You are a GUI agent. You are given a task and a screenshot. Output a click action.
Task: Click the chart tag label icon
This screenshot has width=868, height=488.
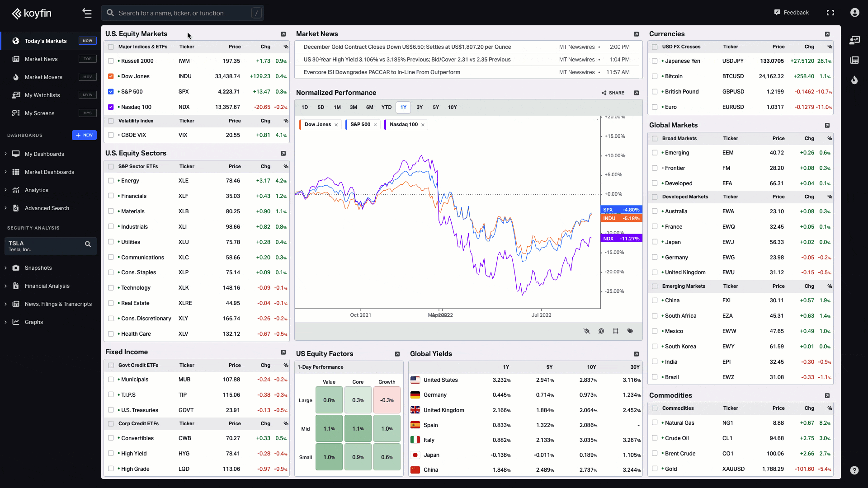[630, 331]
